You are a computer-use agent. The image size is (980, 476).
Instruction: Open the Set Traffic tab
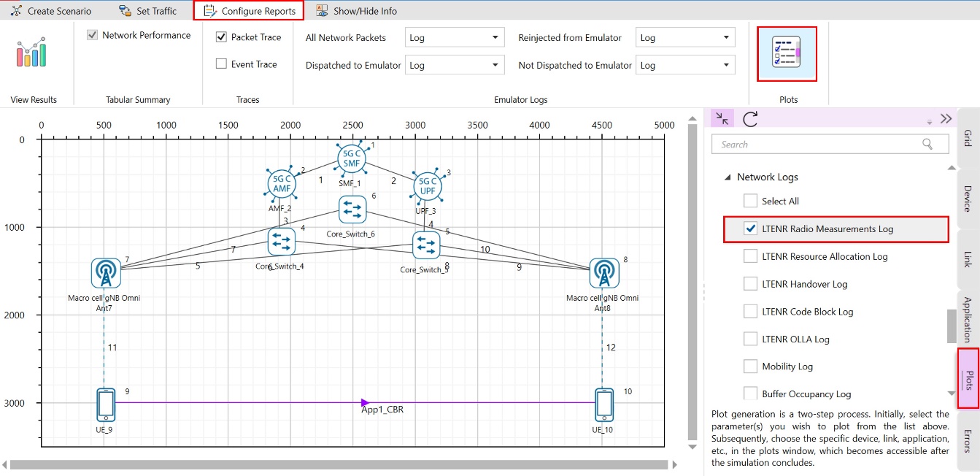[x=148, y=11]
